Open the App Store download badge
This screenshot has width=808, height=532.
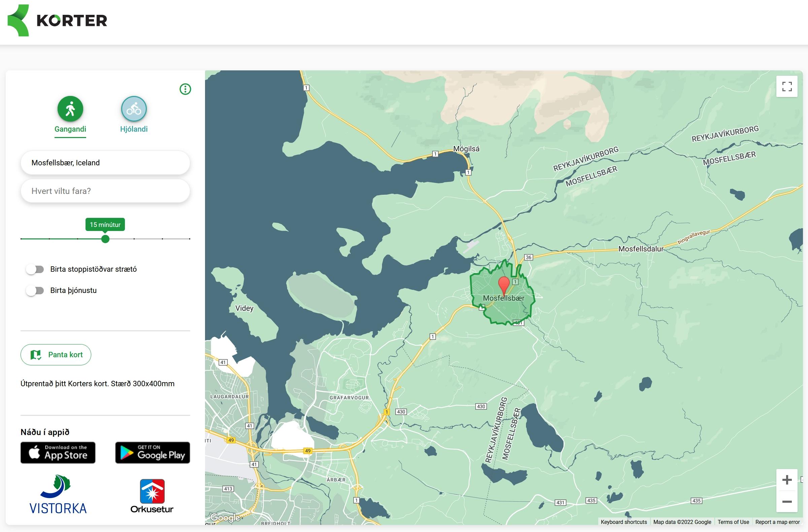(58, 453)
